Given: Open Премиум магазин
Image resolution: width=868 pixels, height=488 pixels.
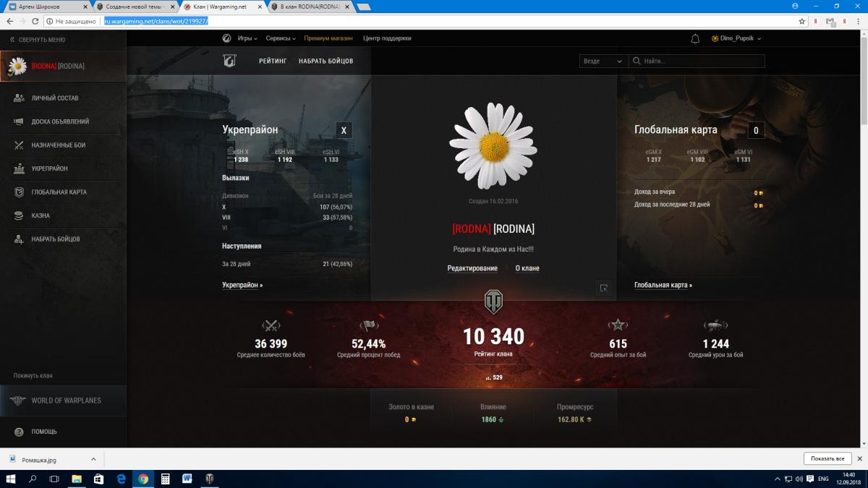Looking at the screenshot, I should 328,38.
